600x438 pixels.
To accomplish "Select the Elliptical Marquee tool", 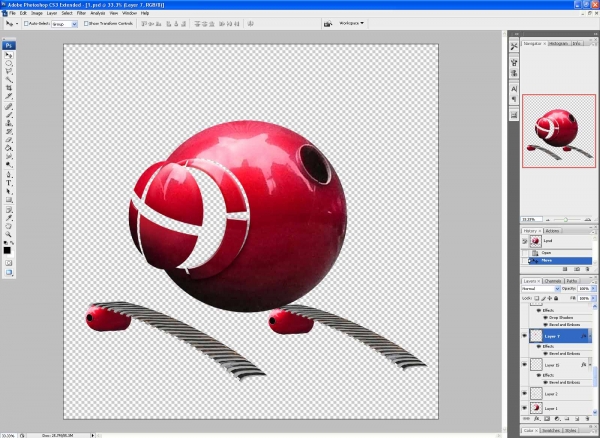I will 8,64.
